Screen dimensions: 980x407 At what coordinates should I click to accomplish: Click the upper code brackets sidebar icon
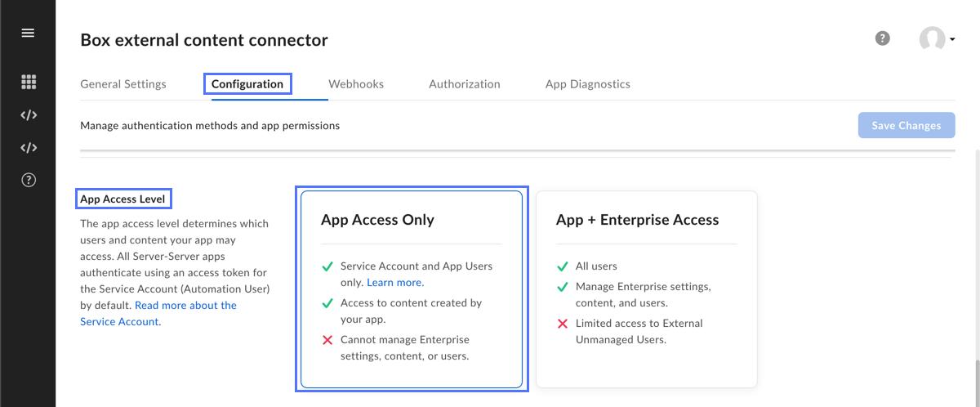pos(29,115)
